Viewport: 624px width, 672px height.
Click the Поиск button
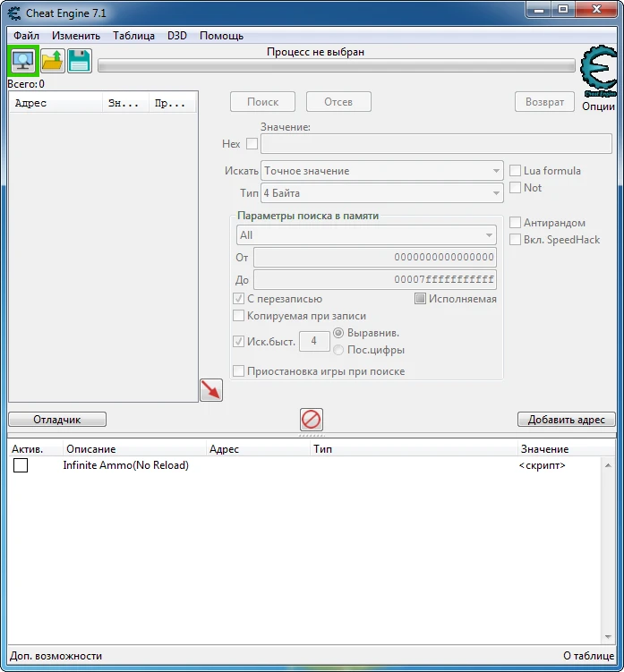coord(262,102)
